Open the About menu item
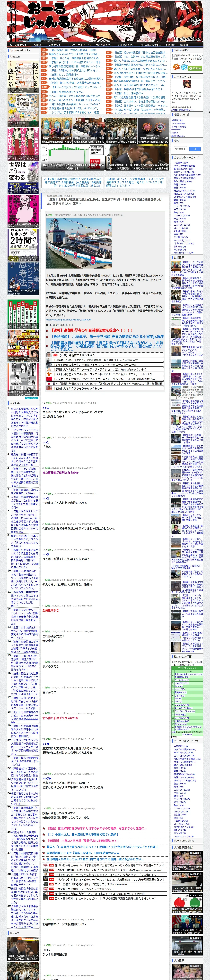 (37, 45)
